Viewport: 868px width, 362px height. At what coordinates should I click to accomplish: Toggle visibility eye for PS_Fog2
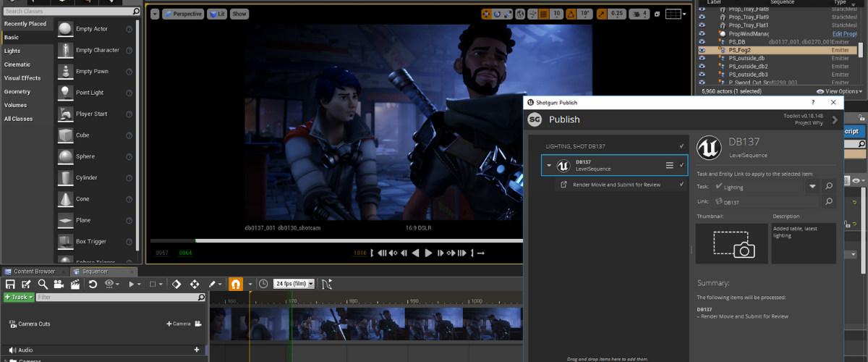coord(702,50)
